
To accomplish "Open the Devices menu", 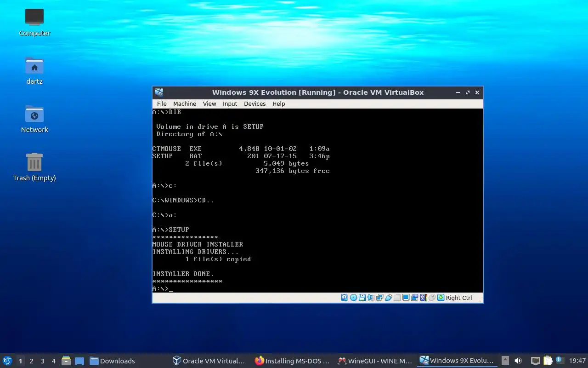I will pyautogui.click(x=254, y=104).
